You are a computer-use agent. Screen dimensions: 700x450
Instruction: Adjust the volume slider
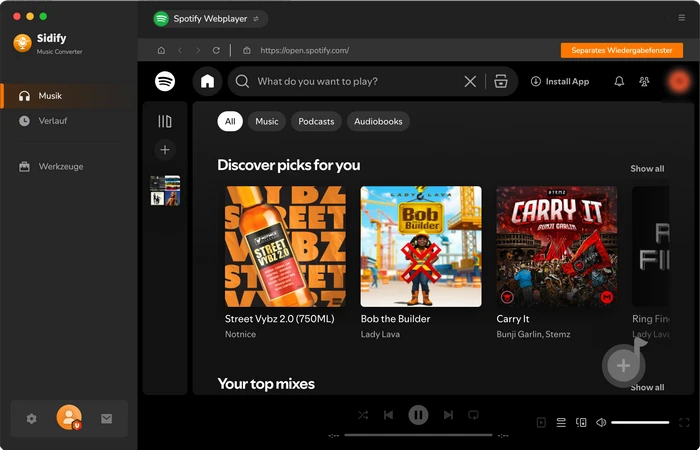[640, 423]
